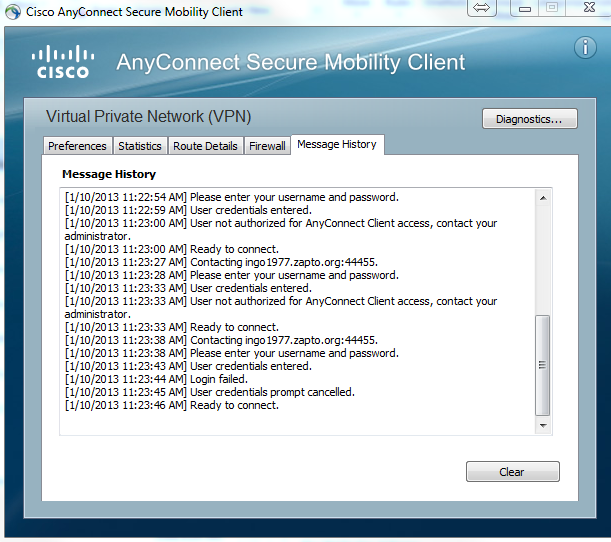Click the scrollbar up arrow
Screen dimensions: 611x542
click(543, 198)
